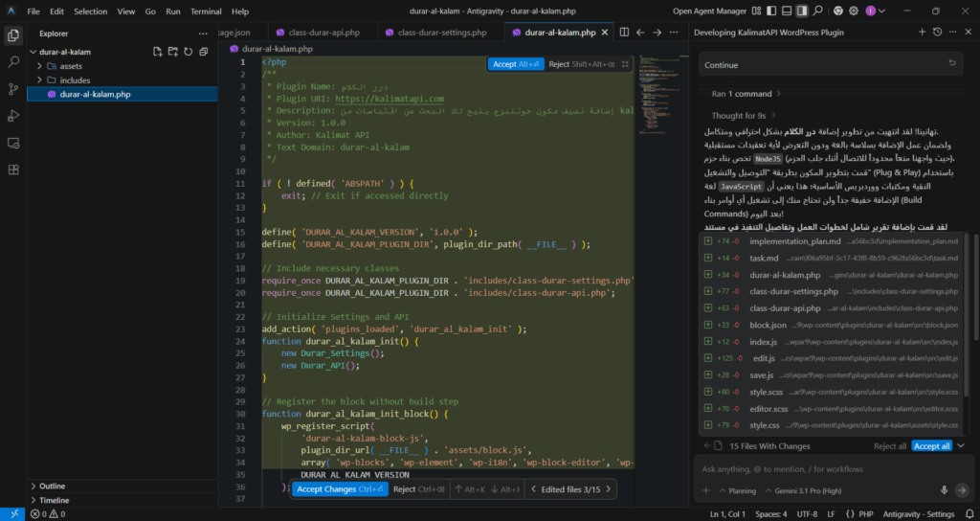Expand the Outline section
This screenshot has height=521, width=980.
pos(53,486)
